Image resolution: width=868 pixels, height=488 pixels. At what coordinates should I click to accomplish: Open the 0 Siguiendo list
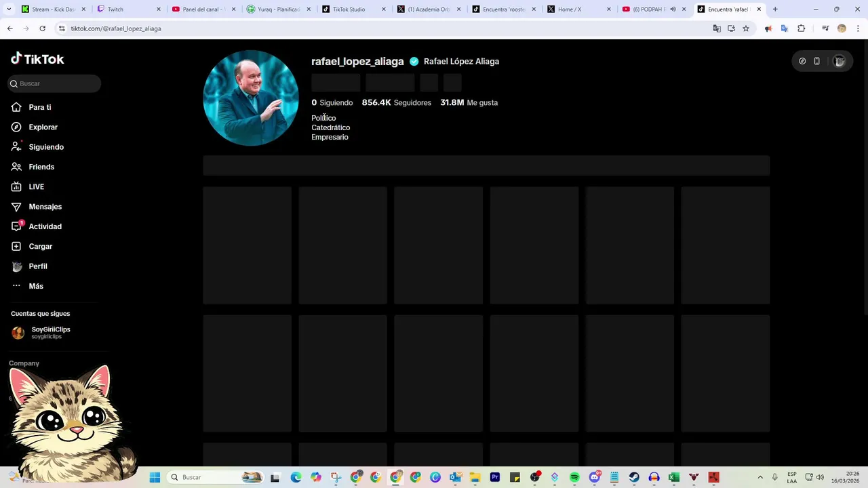(332, 102)
